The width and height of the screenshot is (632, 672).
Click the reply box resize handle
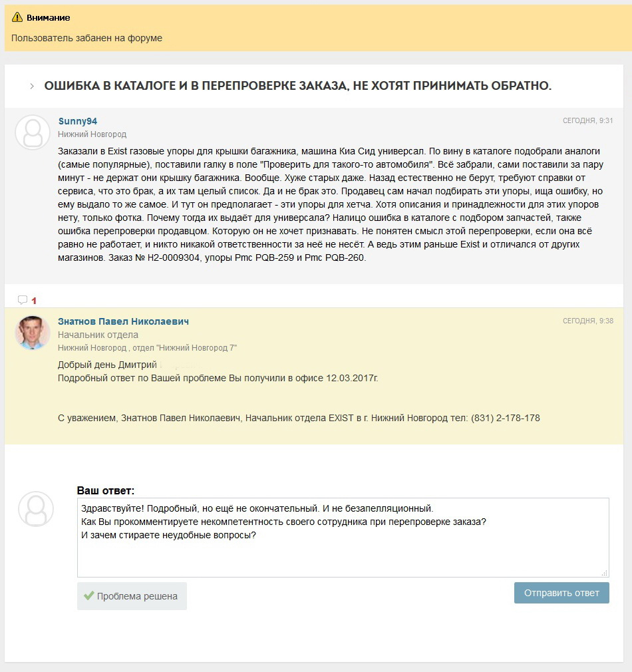coord(604,572)
